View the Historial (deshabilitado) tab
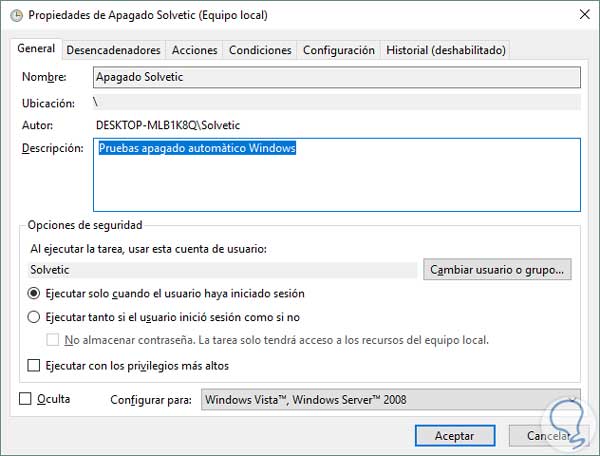 tap(446, 50)
